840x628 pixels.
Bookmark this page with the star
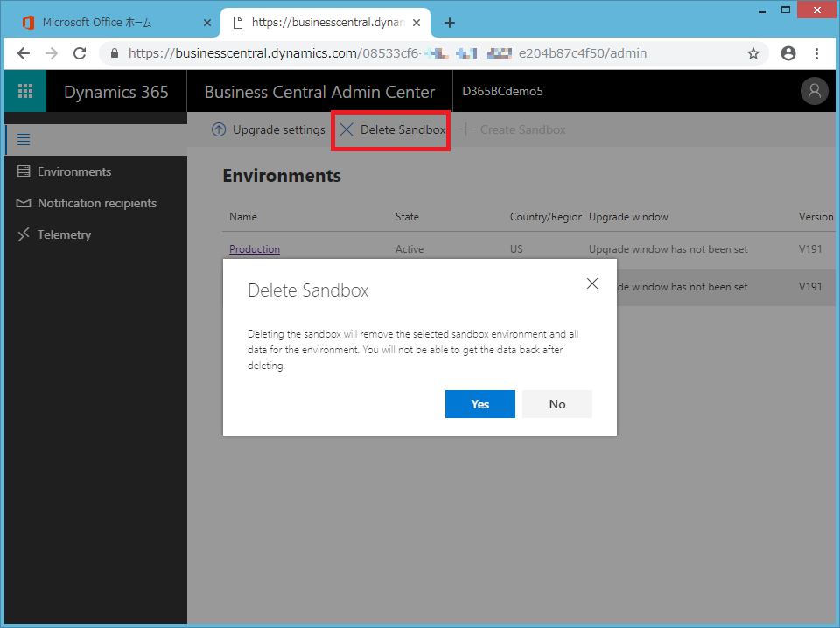click(x=753, y=53)
